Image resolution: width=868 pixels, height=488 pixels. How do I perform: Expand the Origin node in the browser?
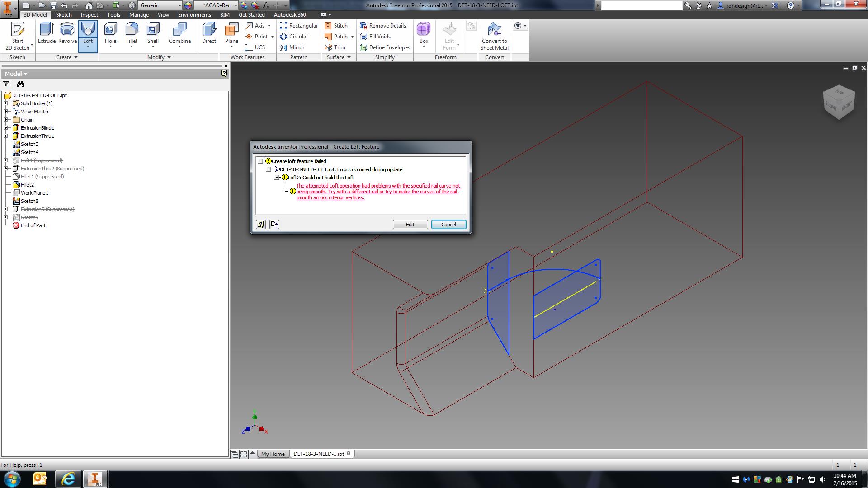[x=5, y=119]
